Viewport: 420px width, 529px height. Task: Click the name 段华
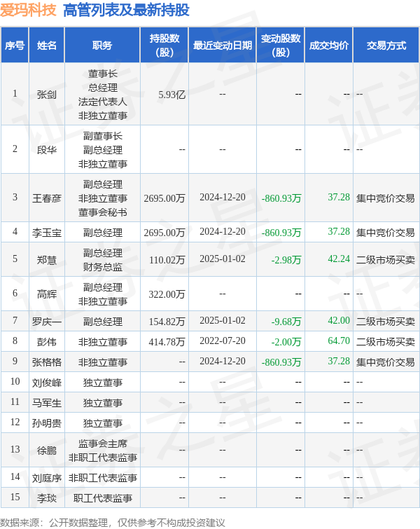click(46, 149)
